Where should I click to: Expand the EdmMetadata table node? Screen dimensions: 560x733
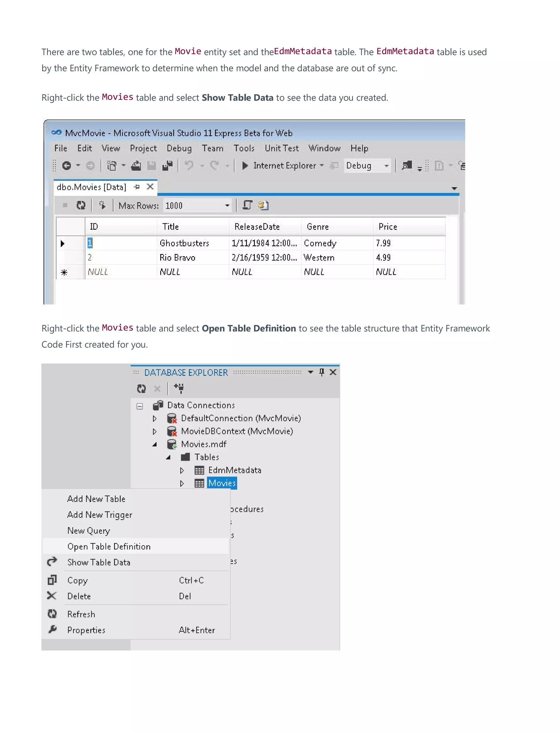coord(182,470)
